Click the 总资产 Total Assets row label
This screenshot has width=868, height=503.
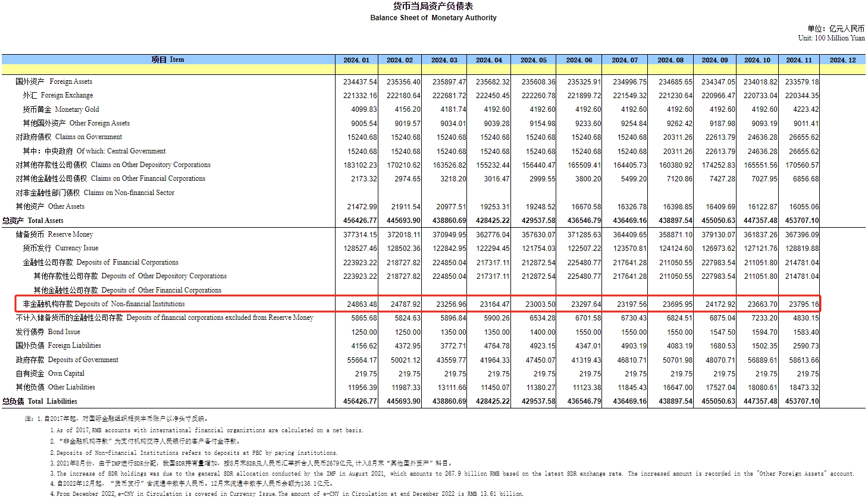(x=33, y=221)
